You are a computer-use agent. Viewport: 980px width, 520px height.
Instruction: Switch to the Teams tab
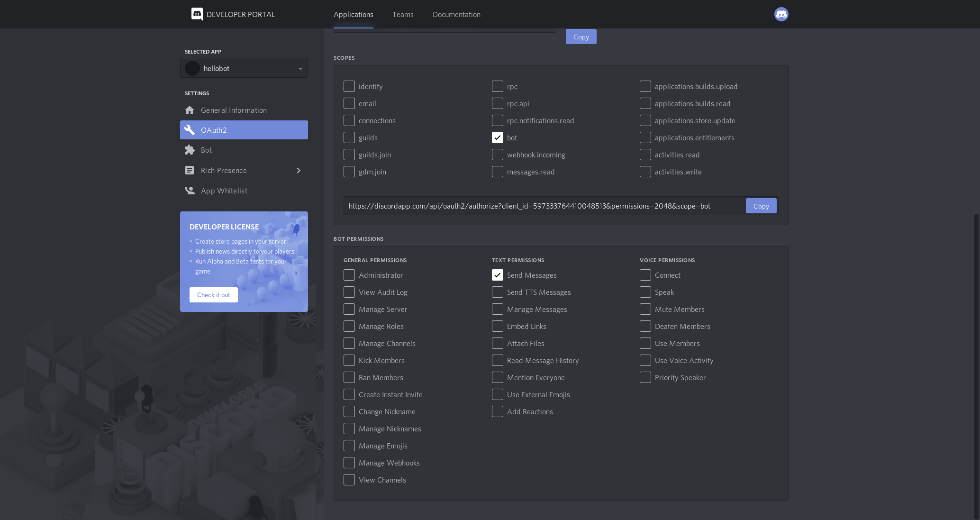tap(403, 14)
